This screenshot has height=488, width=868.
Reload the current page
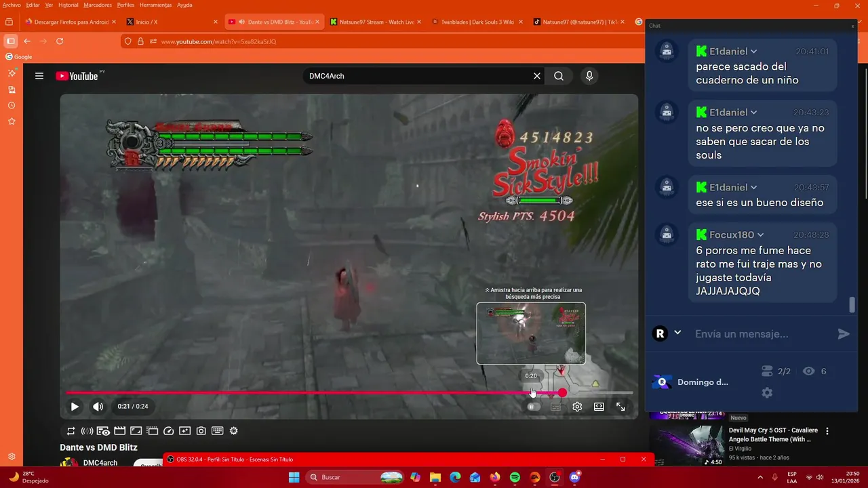[x=60, y=41]
